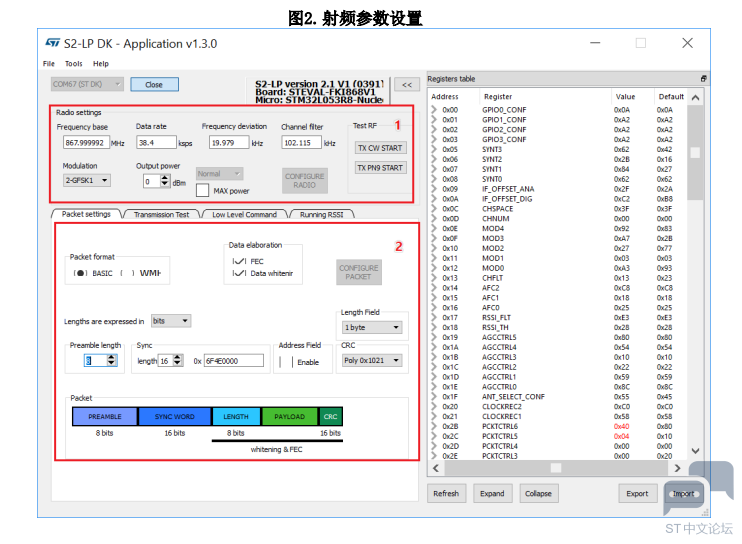Click the registers table scroll-down arrow
742x544 pixels.
click(x=695, y=451)
